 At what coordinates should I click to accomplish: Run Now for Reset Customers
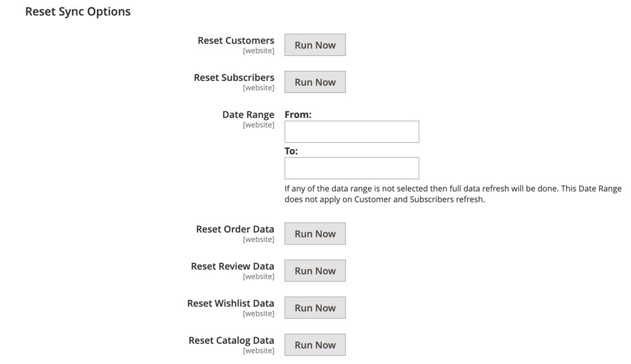(x=315, y=45)
